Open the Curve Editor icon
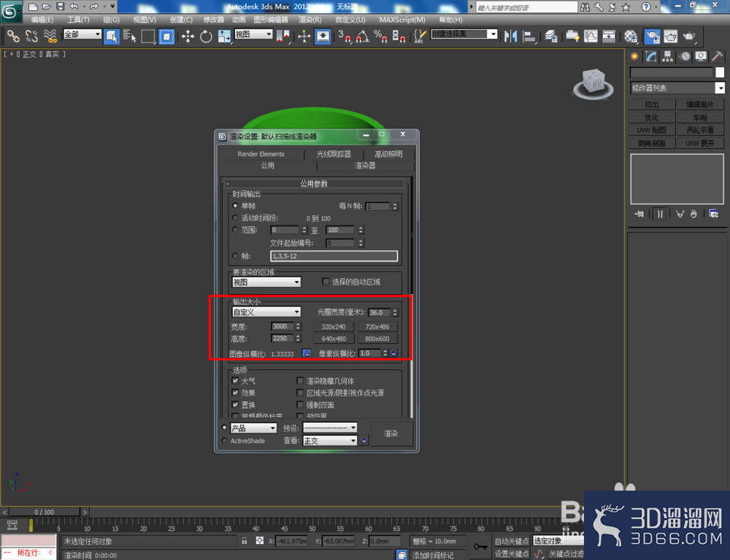Screen dimensions: 730x560 [x=591, y=37]
